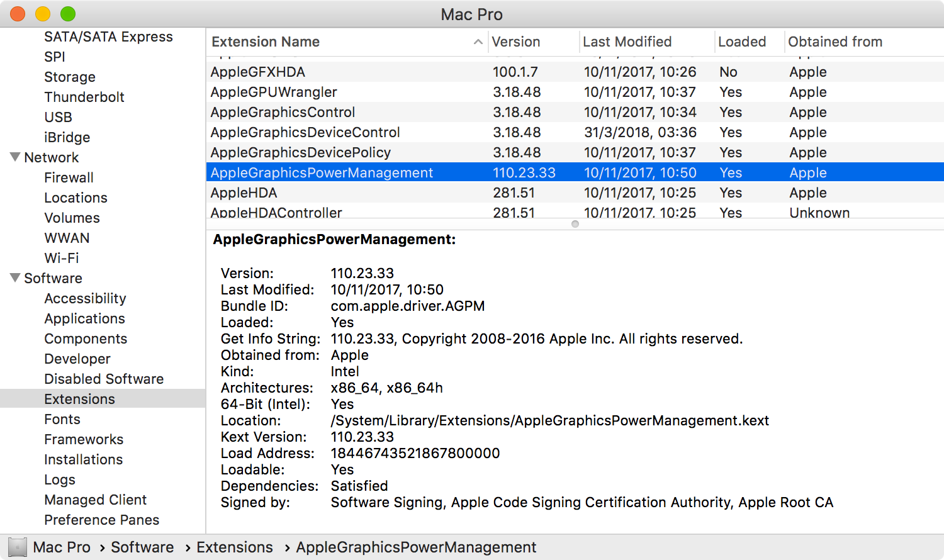Sort by the Last Modified column header
The width and height of the screenshot is (944, 560).
627,42
